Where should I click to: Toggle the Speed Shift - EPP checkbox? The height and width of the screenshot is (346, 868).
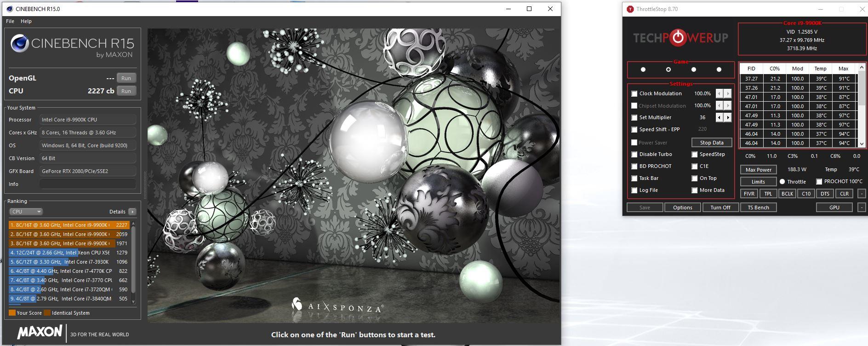(x=634, y=130)
